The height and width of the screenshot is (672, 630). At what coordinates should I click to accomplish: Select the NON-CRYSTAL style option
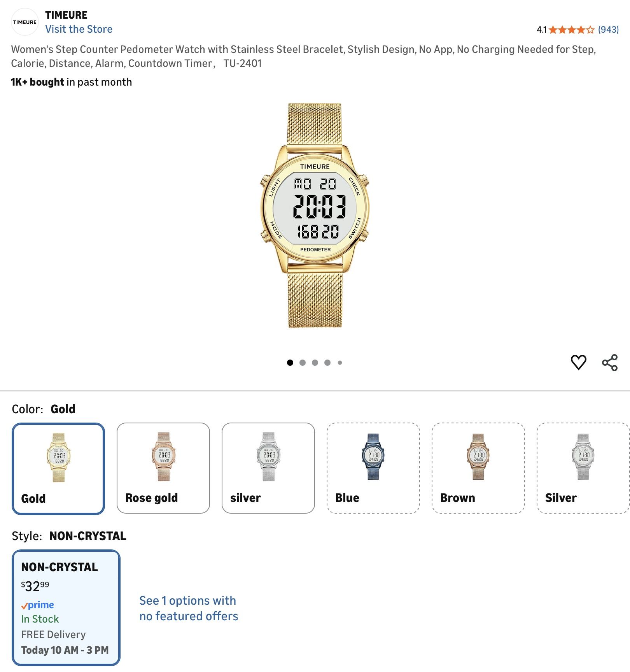(66, 607)
